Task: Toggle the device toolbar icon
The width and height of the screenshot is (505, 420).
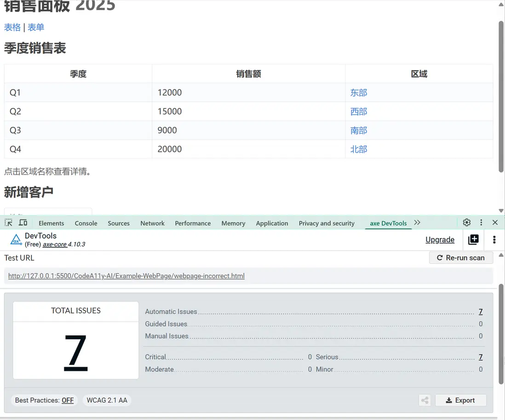Action: [23, 223]
